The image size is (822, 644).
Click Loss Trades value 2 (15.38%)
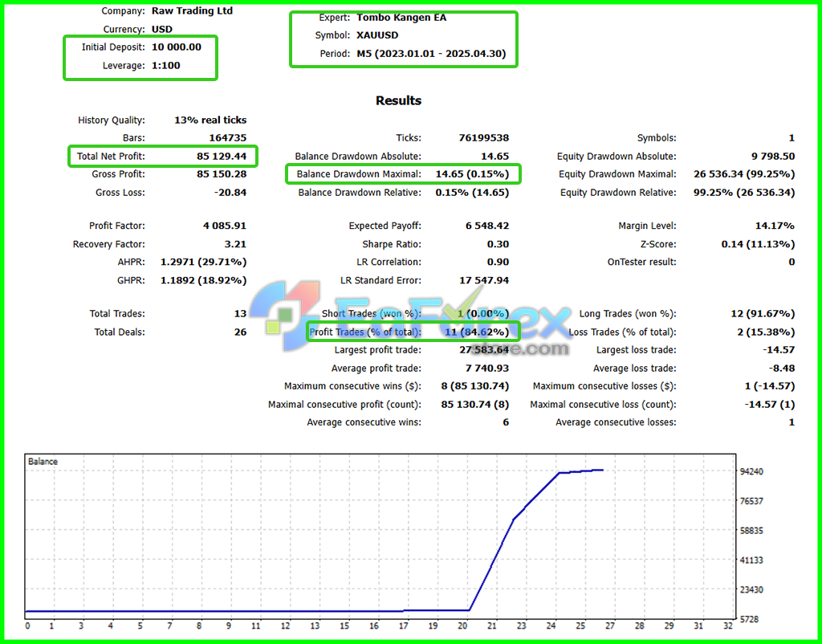pyautogui.click(x=766, y=332)
